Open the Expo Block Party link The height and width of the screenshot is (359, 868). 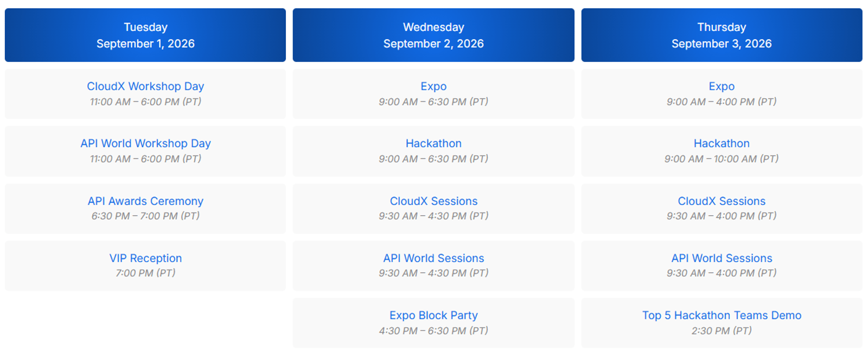(x=433, y=315)
